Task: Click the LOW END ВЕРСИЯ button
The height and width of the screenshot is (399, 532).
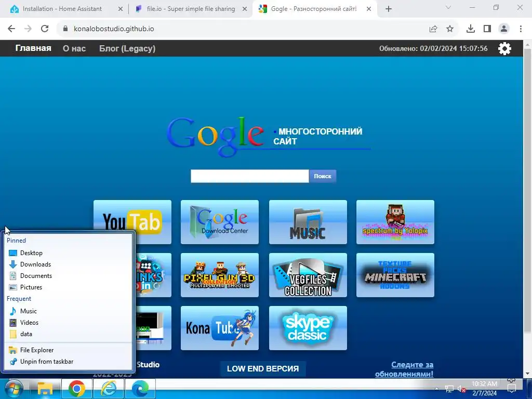Action: (x=263, y=368)
